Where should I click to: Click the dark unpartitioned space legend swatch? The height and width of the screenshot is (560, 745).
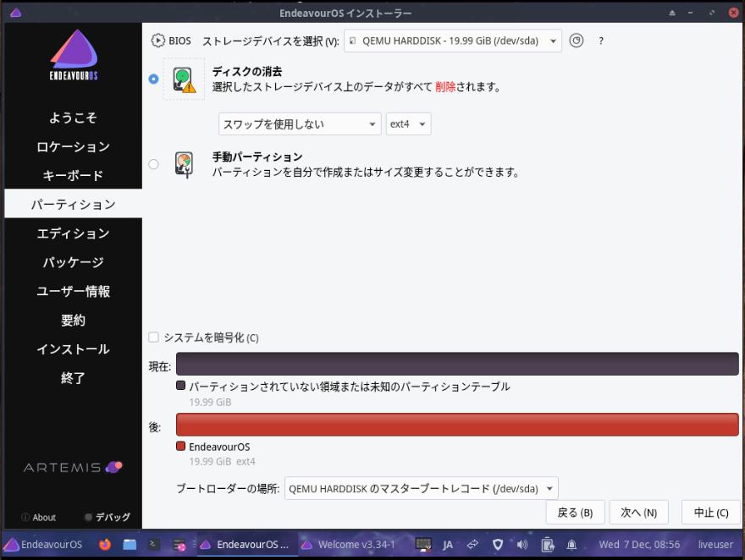(x=180, y=386)
